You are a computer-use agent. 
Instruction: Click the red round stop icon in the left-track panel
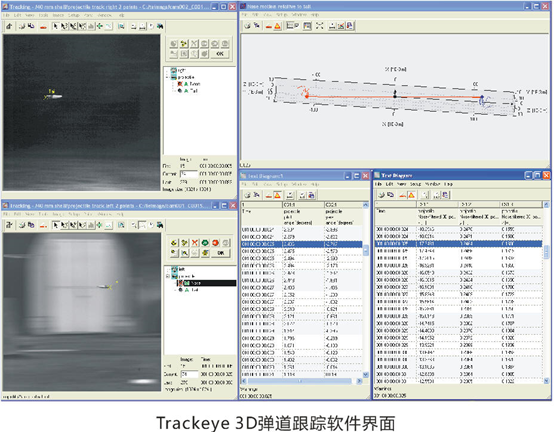(216, 243)
